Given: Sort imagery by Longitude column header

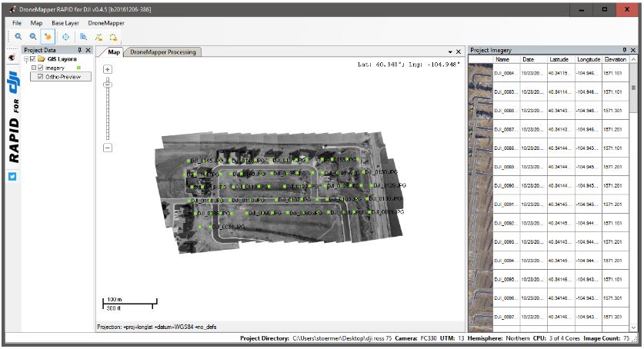Looking at the screenshot, I should coord(588,59).
